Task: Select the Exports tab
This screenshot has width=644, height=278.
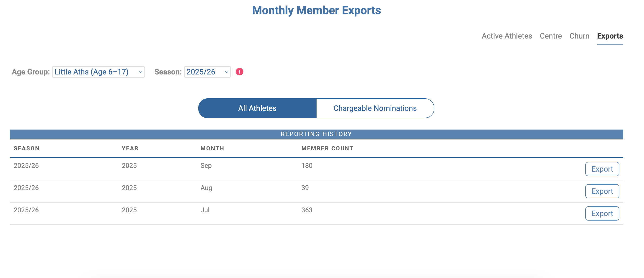Action: coord(610,36)
